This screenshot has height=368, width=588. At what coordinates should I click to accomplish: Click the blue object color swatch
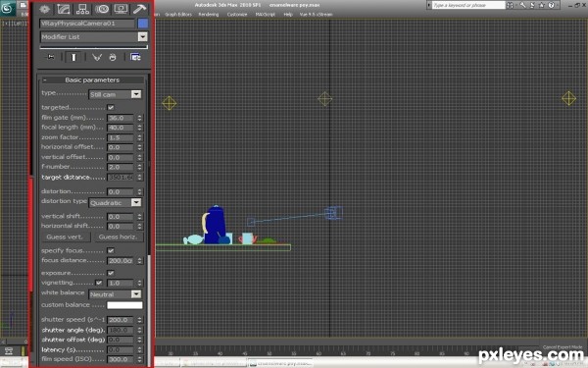pyautogui.click(x=143, y=24)
